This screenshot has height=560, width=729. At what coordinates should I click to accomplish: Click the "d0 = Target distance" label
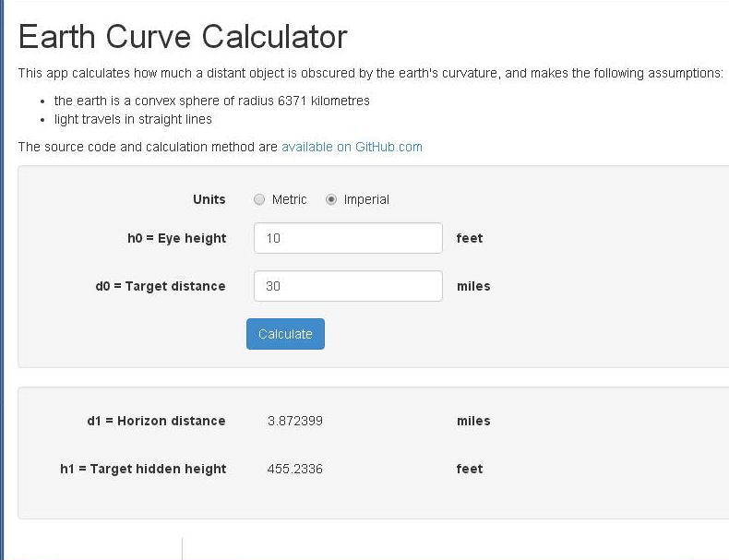point(161,286)
